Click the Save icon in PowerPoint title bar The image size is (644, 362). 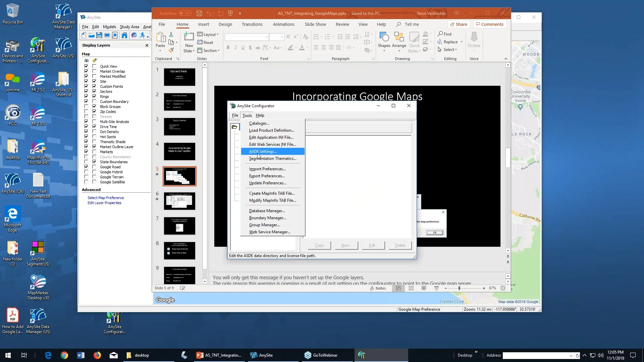click(x=199, y=13)
